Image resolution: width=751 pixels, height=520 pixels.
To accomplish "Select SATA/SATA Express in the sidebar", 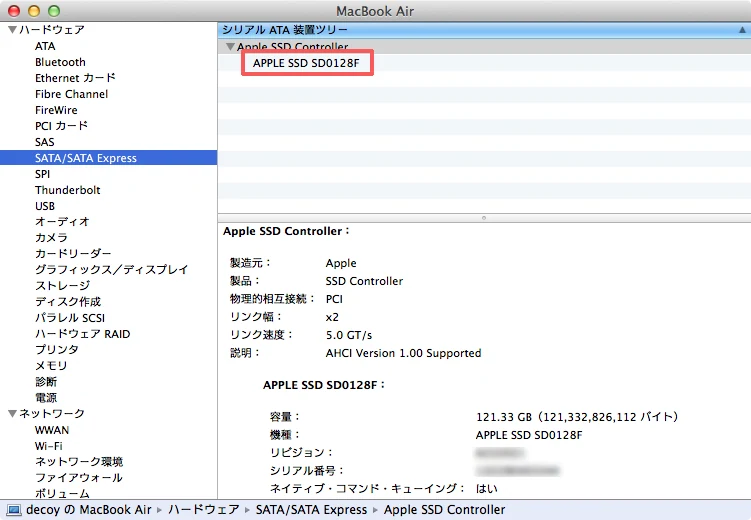I will click(108, 158).
